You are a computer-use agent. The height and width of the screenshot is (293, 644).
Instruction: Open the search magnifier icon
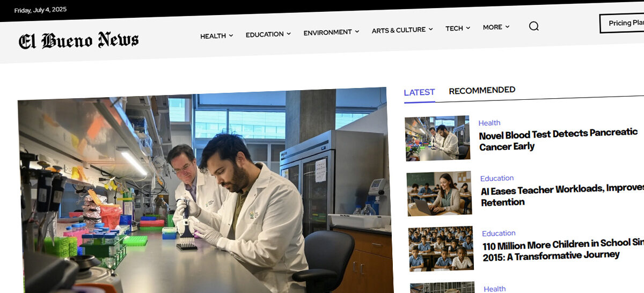tap(533, 26)
